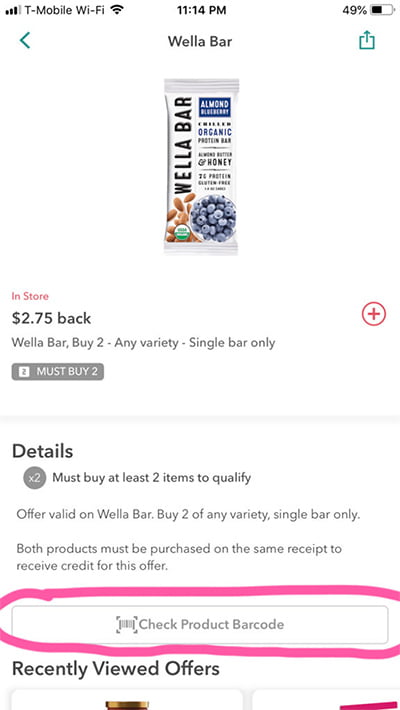Image resolution: width=400 pixels, height=710 pixels.
Task: Open second Recently Viewed offer card
Action: click(326, 700)
